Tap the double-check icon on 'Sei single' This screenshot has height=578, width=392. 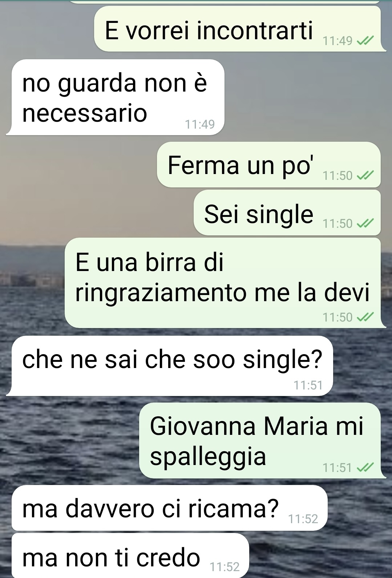(x=365, y=223)
